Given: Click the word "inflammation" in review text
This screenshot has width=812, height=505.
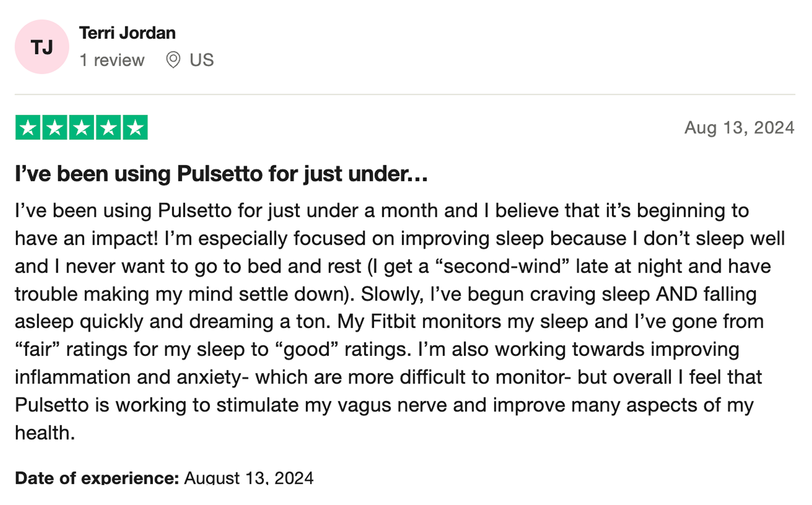Looking at the screenshot, I should [73, 377].
